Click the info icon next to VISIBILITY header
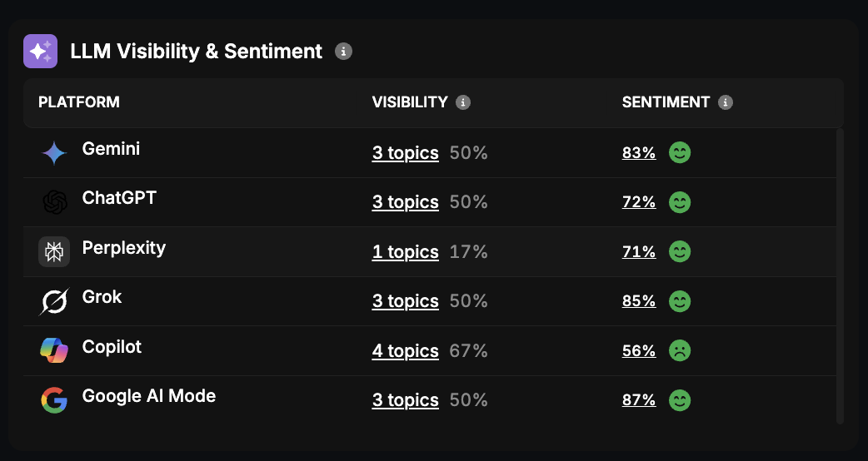 [x=463, y=102]
